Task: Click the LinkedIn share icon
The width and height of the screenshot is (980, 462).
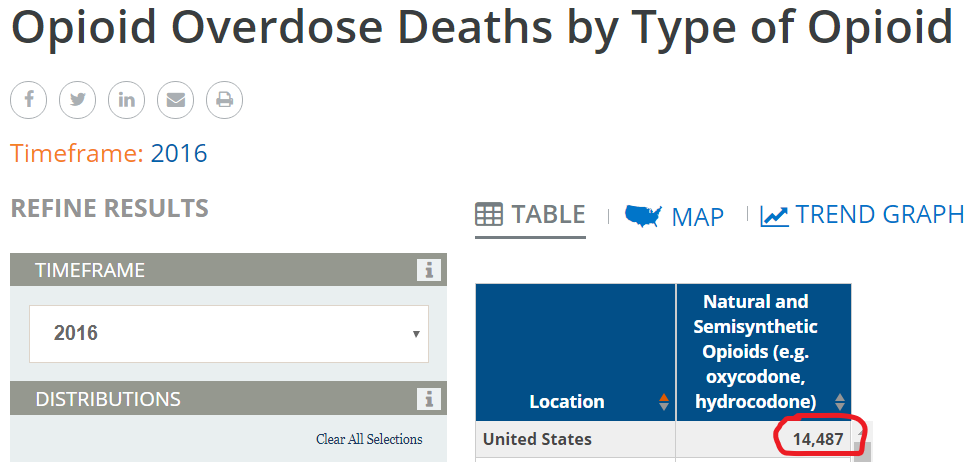Action: click(127, 100)
